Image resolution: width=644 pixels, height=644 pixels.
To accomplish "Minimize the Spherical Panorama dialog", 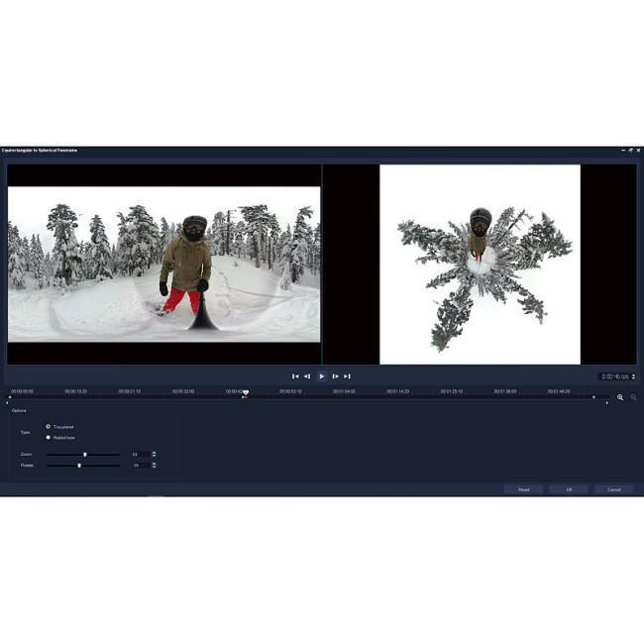I will tap(623, 151).
